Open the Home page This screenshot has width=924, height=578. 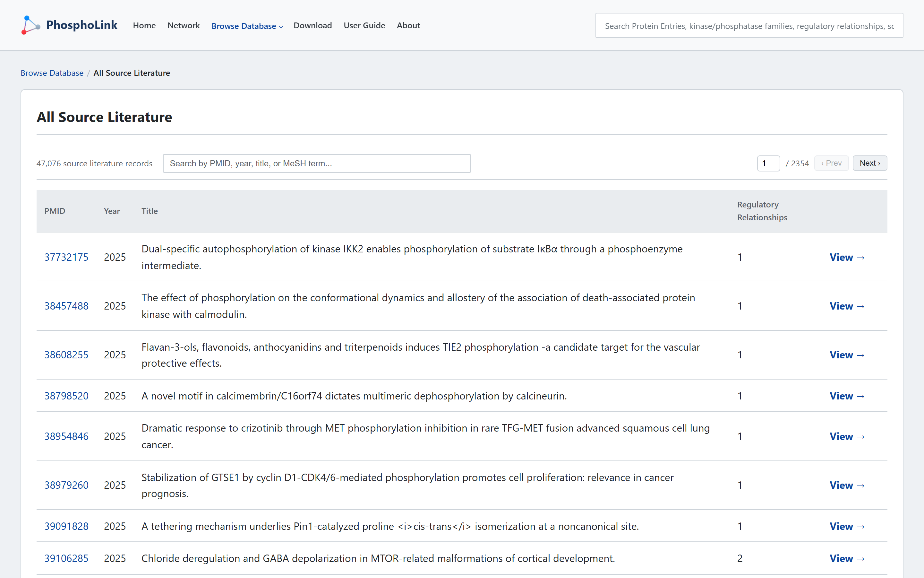[x=144, y=26]
